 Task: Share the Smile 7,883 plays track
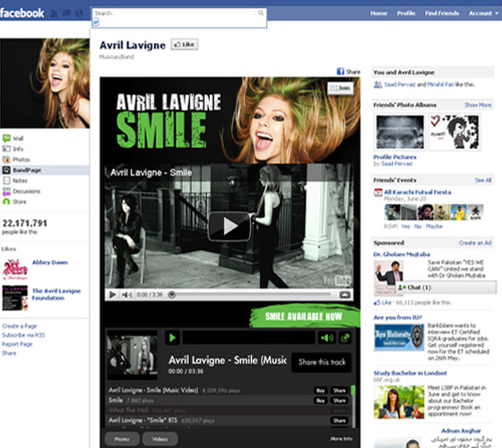pyautogui.click(x=340, y=401)
